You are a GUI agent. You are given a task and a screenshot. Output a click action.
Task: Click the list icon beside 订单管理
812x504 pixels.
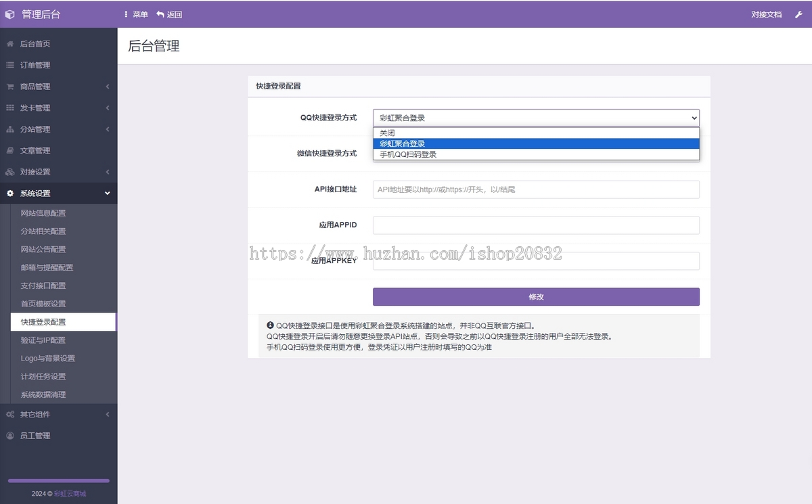pos(10,65)
